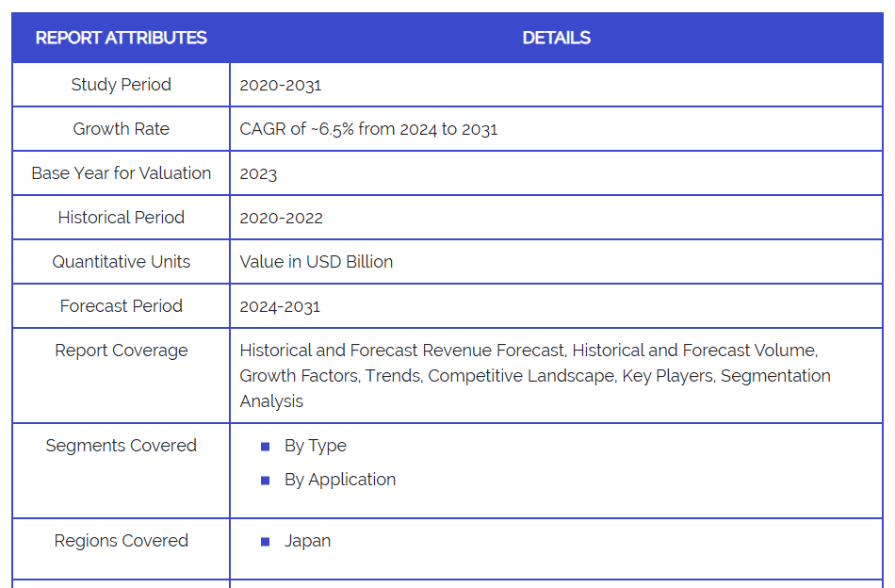Select the Quantitative Units row label
895x588 pixels.
tap(121, 262)
